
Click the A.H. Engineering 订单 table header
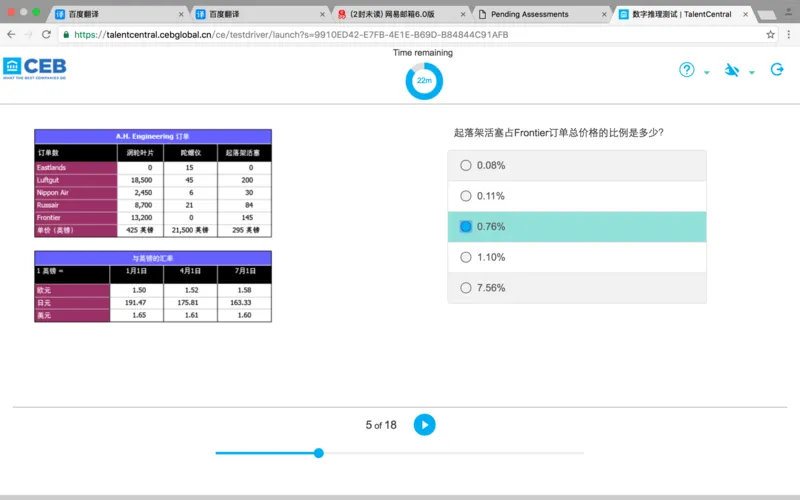(x=153, y=136)
